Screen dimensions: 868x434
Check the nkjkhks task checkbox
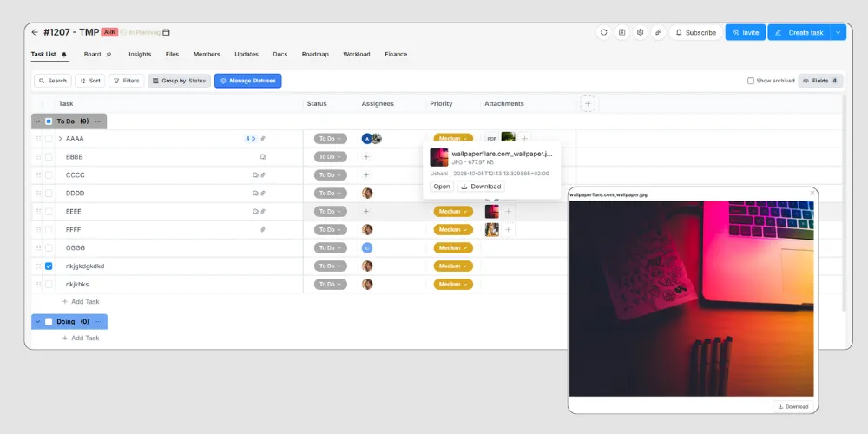pos(49,285)
